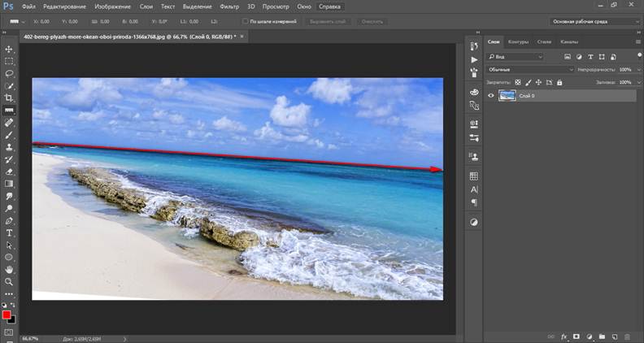The image size is (644, 343).
Task: Hide Слой 0 using eye icon
Action: tap(490, 96)
